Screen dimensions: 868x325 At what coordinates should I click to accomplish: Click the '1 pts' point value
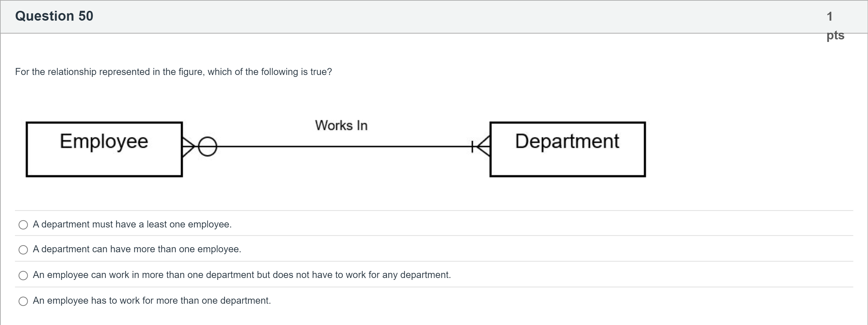click(x=834, y=26)
